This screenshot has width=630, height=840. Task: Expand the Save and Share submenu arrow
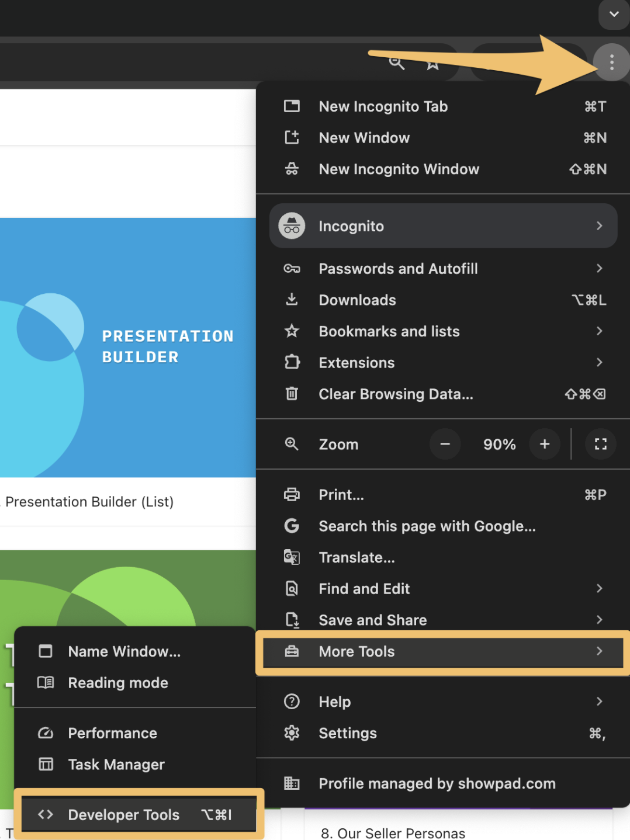[599, 619]
